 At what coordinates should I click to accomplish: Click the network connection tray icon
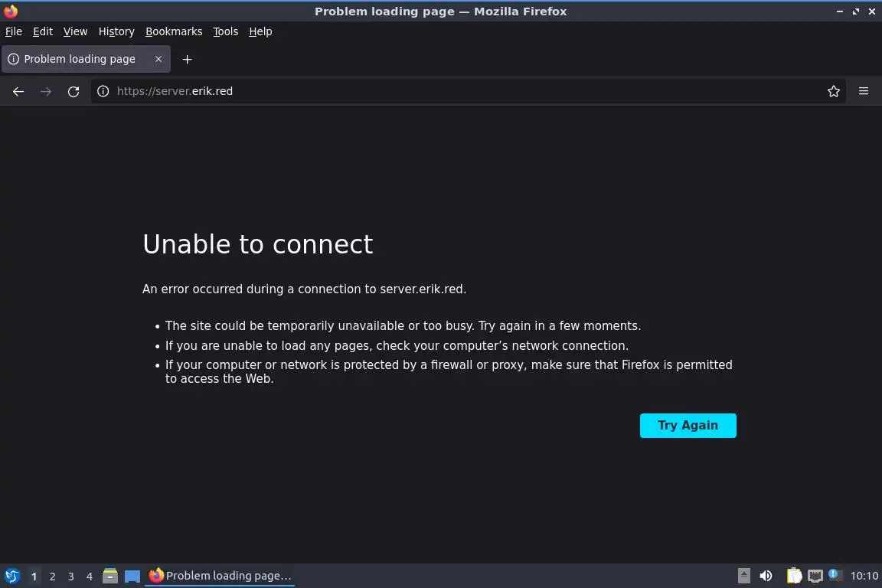pos(815,576)
